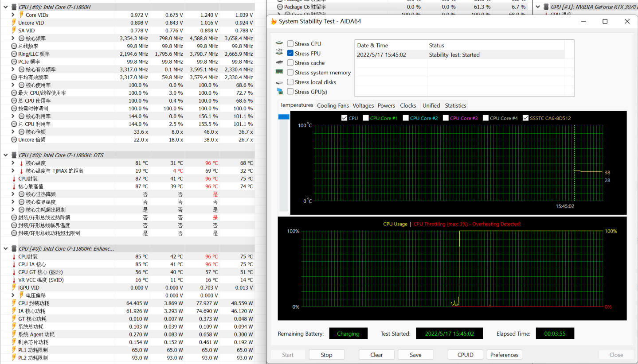Expand the Core VIDs row

coord(13,15)
